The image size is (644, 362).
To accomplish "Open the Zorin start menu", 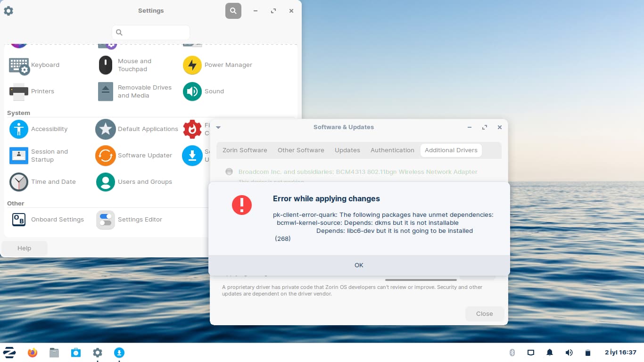I will [x=9, y=353].
